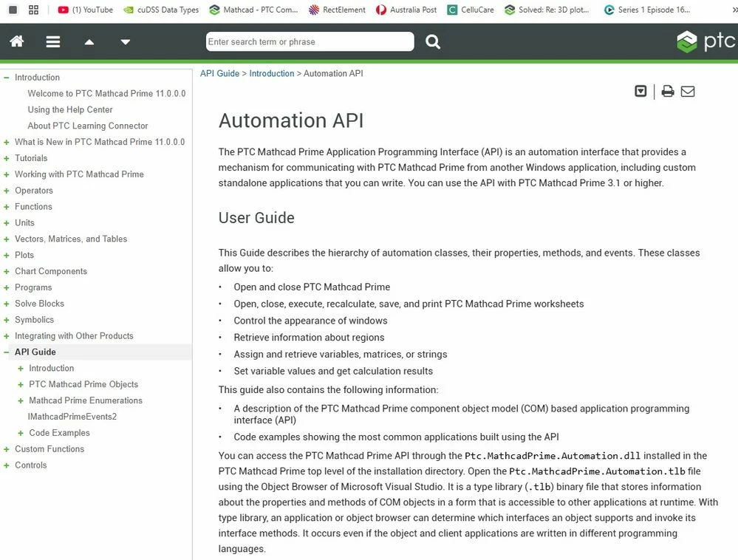This screenshot has width=738, height=560.
Task: Open About PTC Learning Connector topic
Action: (x=88, y=126)
